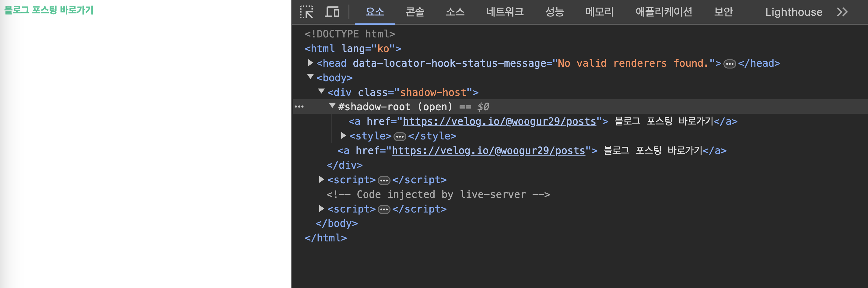Expand the style element ellipsis badge
This screenshot has height=288, width=868.
point(400,137)
